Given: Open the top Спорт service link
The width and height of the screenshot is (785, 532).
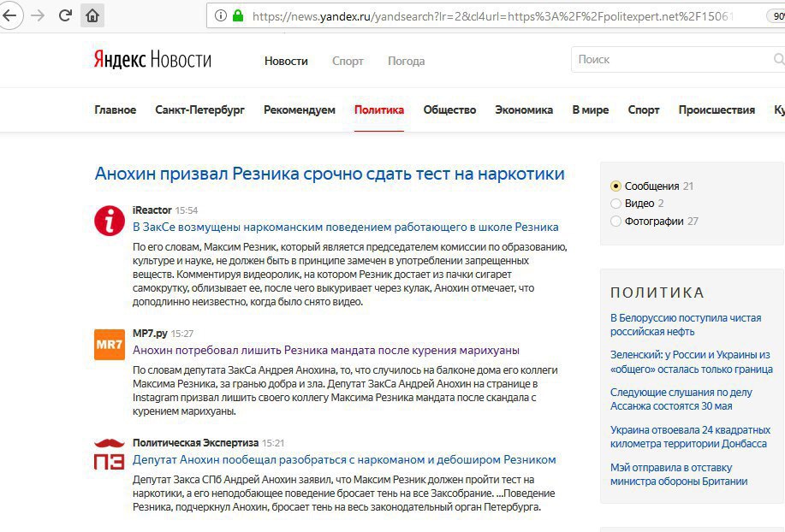Looking at the screenshot, I should (x=348, y=61).
